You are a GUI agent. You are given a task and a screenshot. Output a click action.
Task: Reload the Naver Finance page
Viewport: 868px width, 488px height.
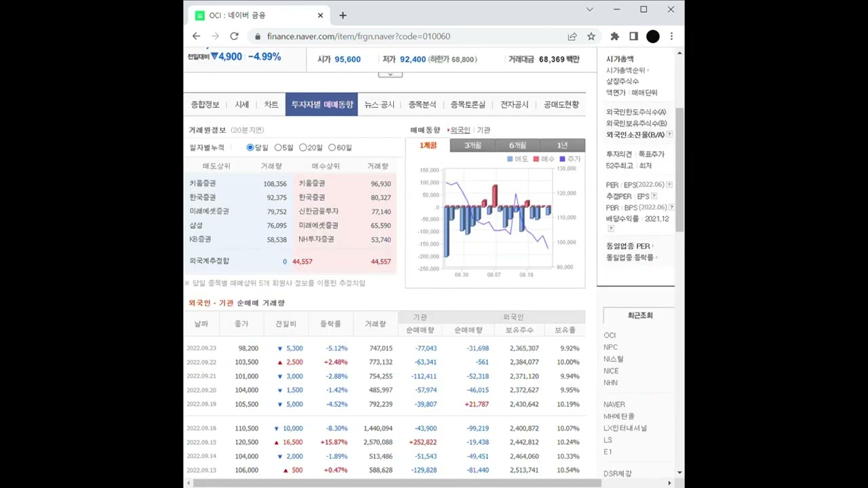[234, 36]
